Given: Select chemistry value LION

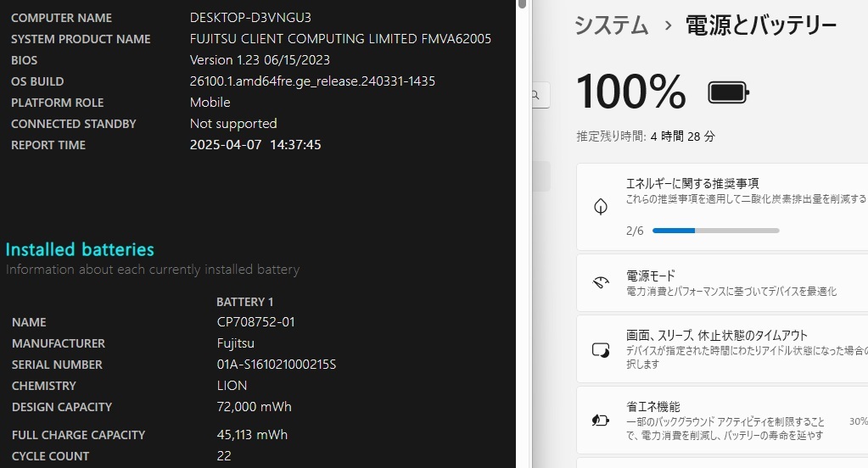Looking at the screenshot, I should (x=232, y=386).
